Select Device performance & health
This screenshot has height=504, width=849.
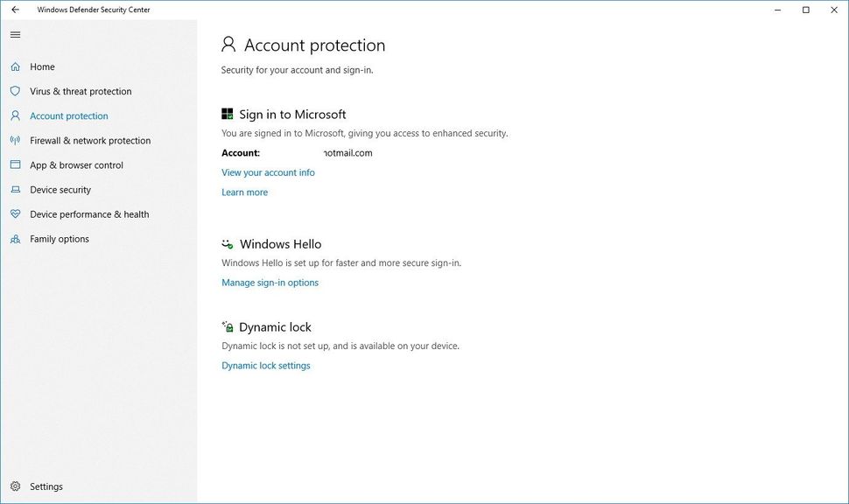[x=89, y=213]
